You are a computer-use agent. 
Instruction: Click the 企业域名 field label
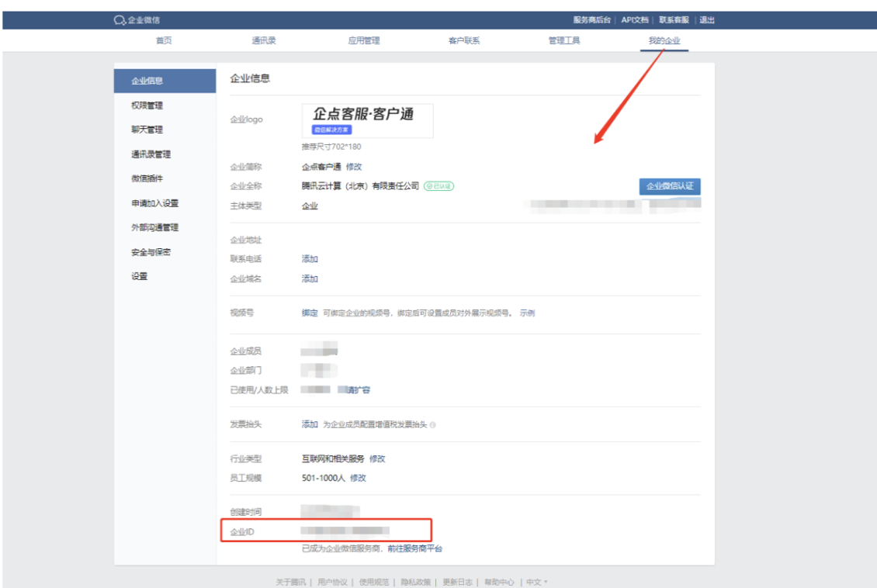pyautogui.click(x=246, y=278)
